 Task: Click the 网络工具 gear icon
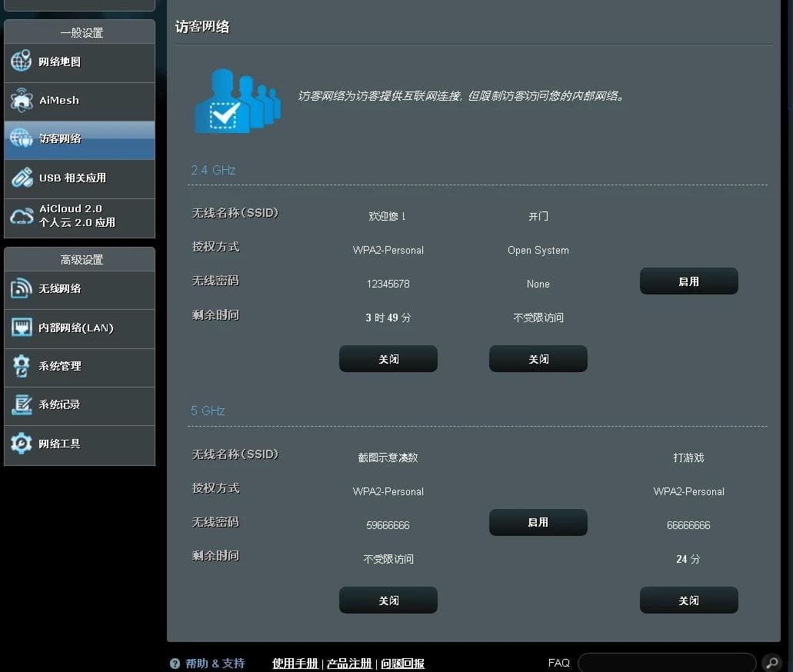click(x=22, y=444)
